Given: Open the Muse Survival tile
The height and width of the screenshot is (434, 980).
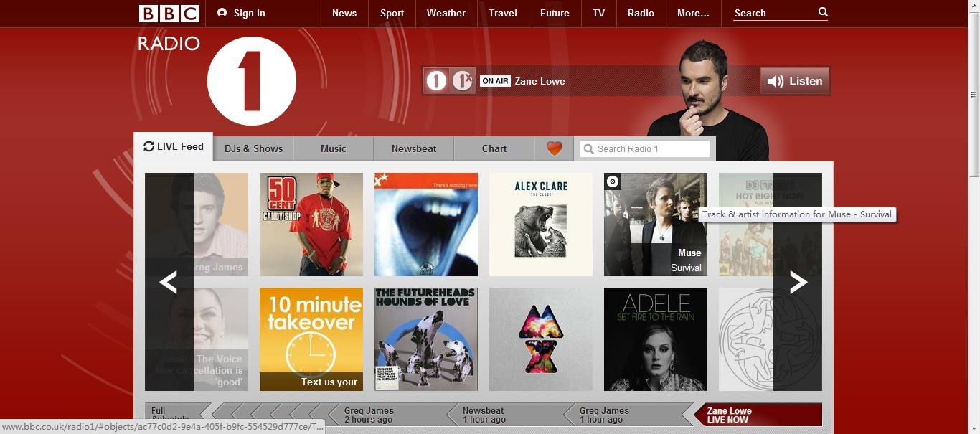Looking at the screenshot, I should 656,225.
